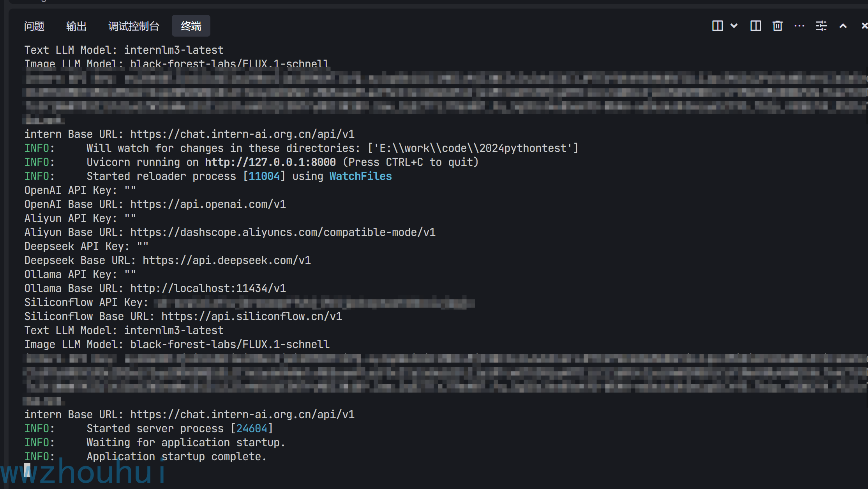
Task: Follow the api.siliconflow.cn/v1 link
Action: 252,316
